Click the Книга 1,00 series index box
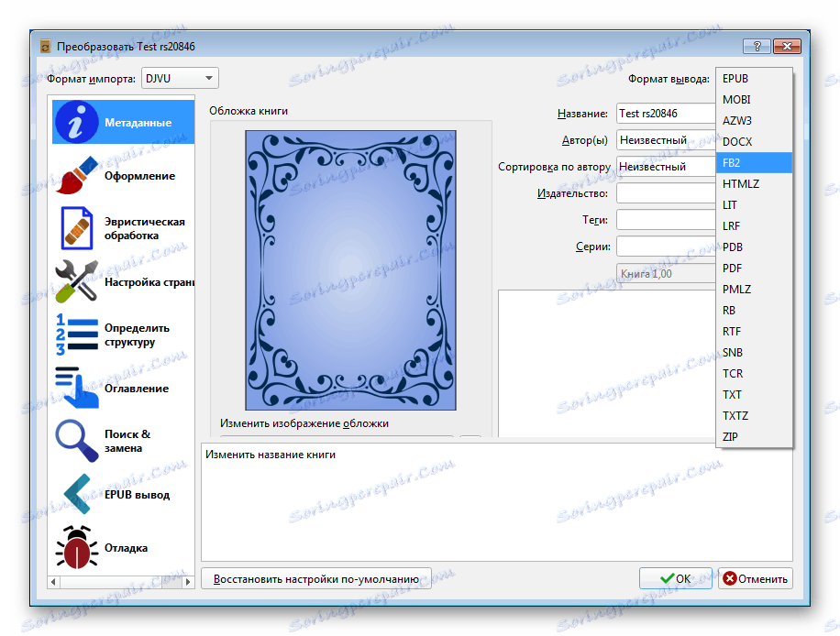840x636 pixels. [x=666, y=274]
